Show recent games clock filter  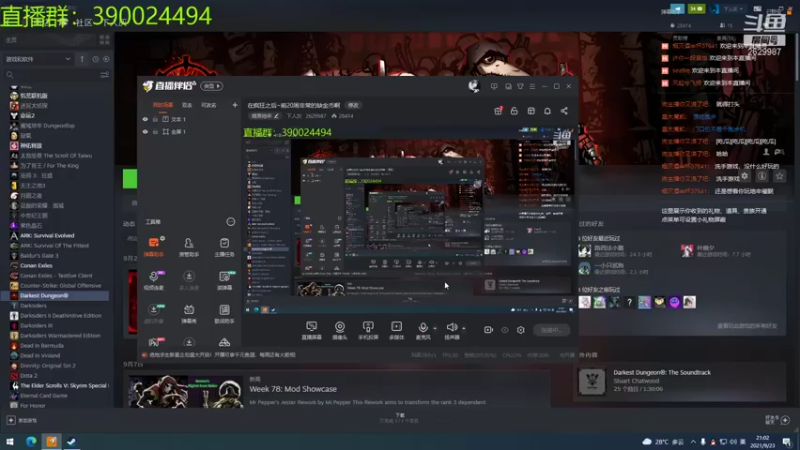coord(95,59)
